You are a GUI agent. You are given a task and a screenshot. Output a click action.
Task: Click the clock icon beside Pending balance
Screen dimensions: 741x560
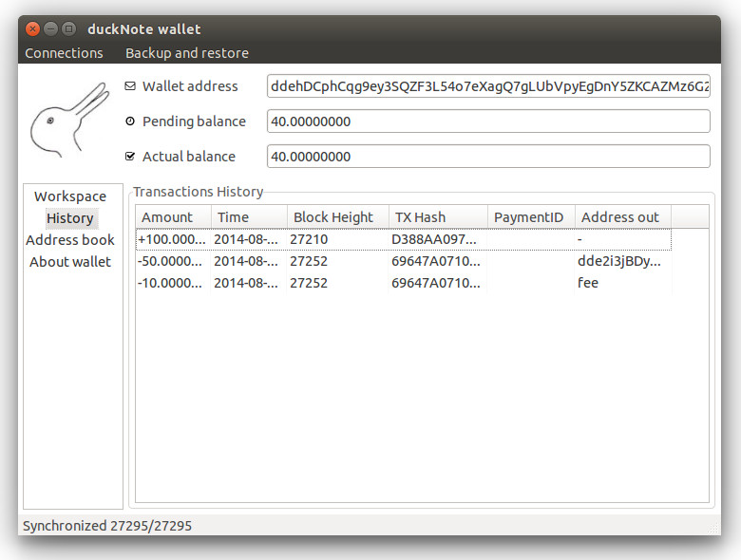tap(130, 121)
